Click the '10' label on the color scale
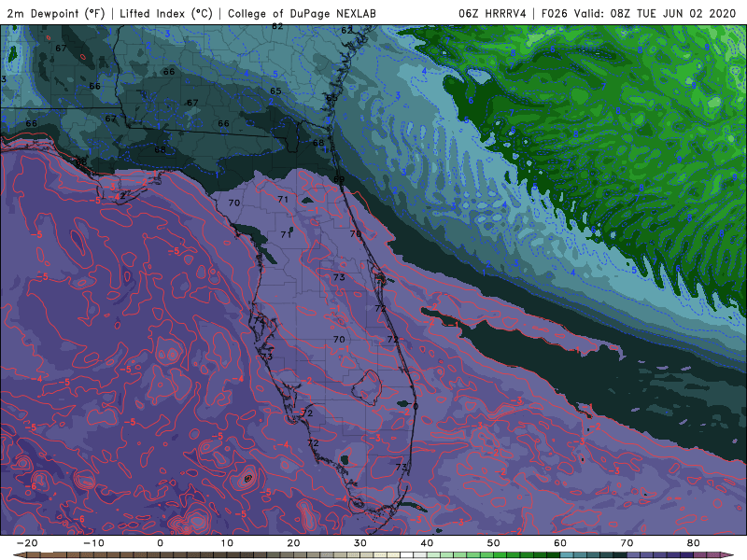The image size is (747, 560). 227,543
